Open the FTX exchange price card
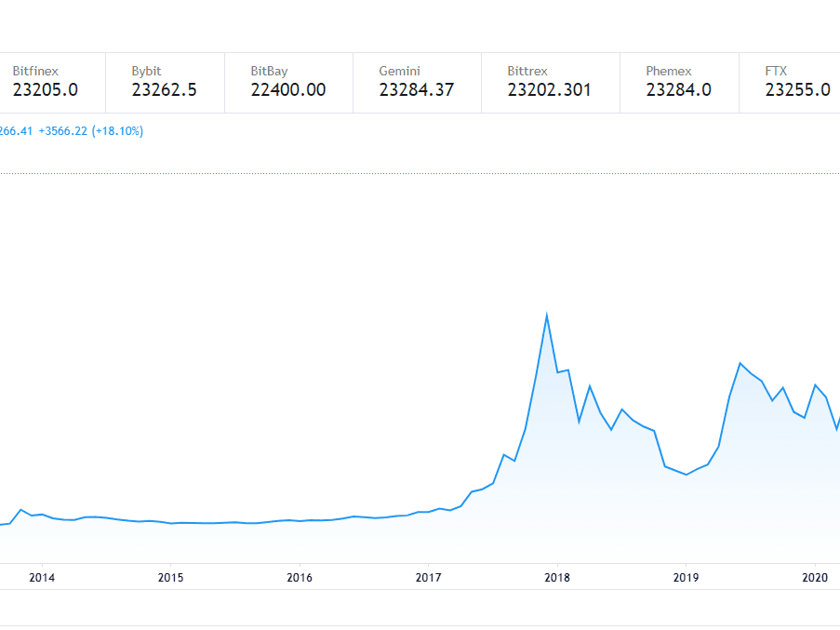This screenshot has width=840, height=630. click(790, 83)
